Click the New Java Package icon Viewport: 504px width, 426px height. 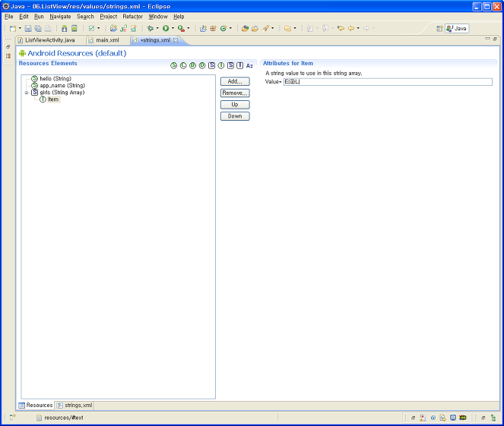pyautogui.click(x=213, y=29)
